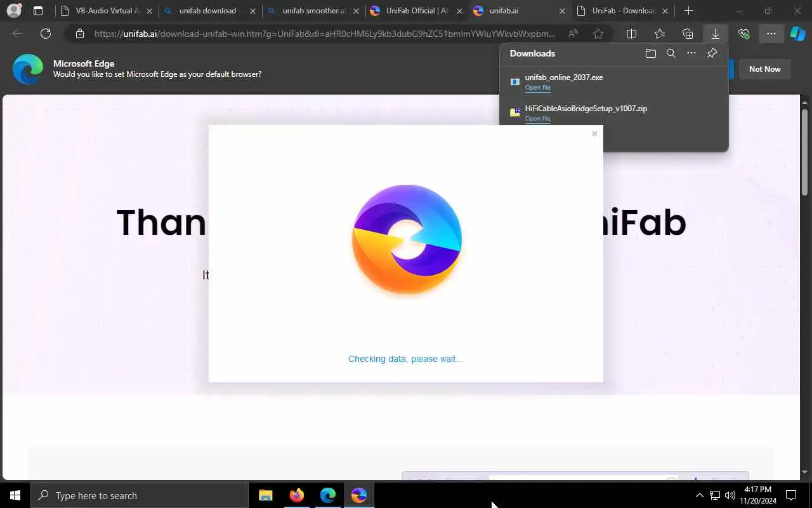Open the tab actions menu icon
The width and height of the screenshot is (812, 508).
tap(38, 11)
